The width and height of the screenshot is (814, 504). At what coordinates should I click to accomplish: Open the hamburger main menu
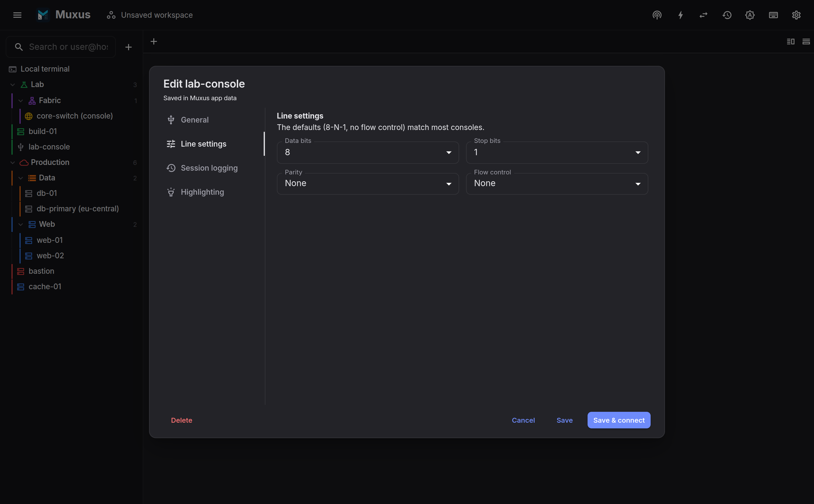(x=17, y=15)
